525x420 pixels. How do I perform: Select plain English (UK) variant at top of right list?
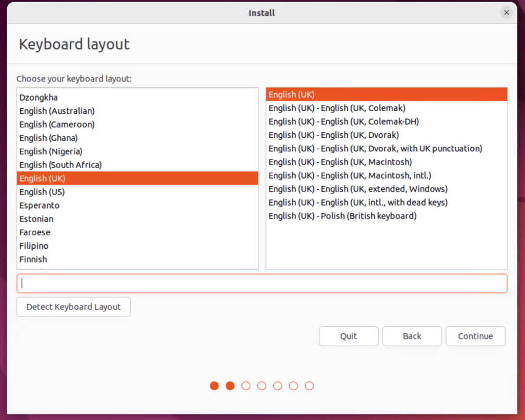[x=387, y=94]
